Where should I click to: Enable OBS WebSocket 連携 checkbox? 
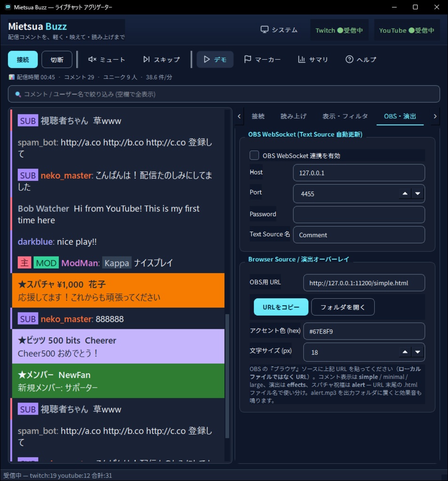point(254,155)
